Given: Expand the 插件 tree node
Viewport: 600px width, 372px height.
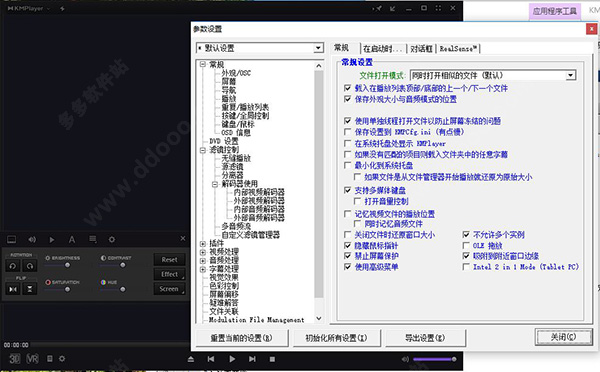Looking at the screenshot, I should [203, 243].
